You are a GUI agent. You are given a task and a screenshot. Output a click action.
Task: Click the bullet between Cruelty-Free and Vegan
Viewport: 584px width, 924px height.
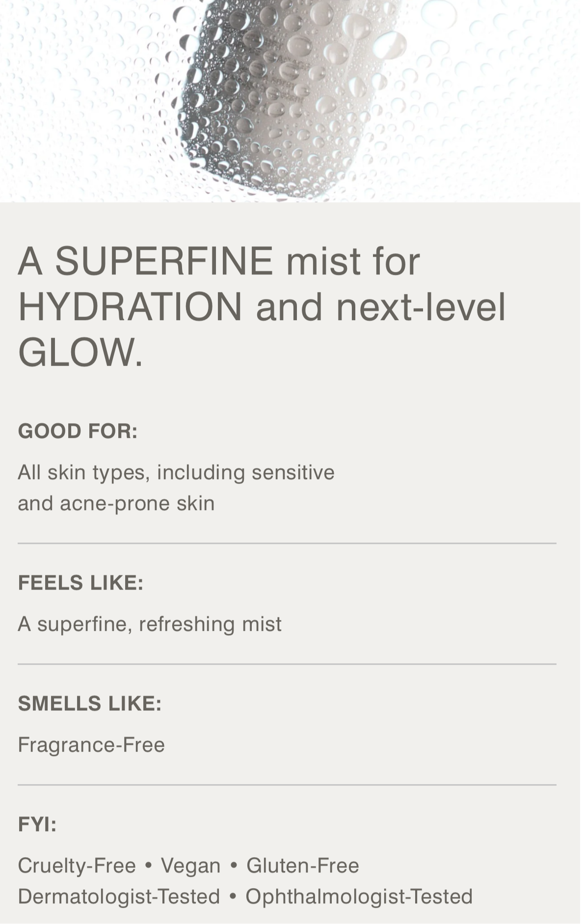148,866
